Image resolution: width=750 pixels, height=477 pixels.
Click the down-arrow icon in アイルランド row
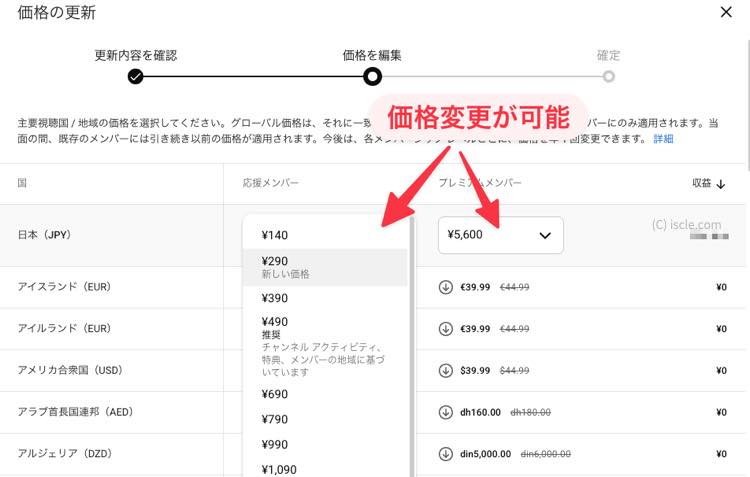click(445, 329)
